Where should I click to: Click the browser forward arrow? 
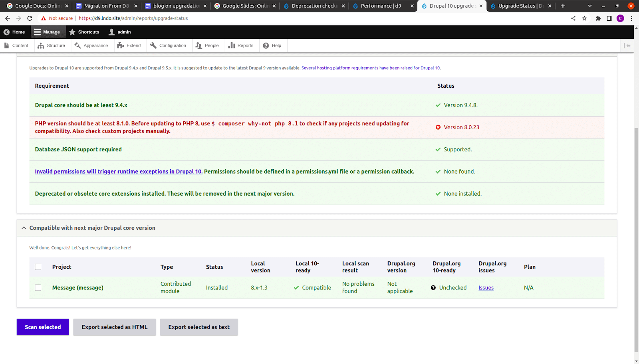tap(18, 18)
